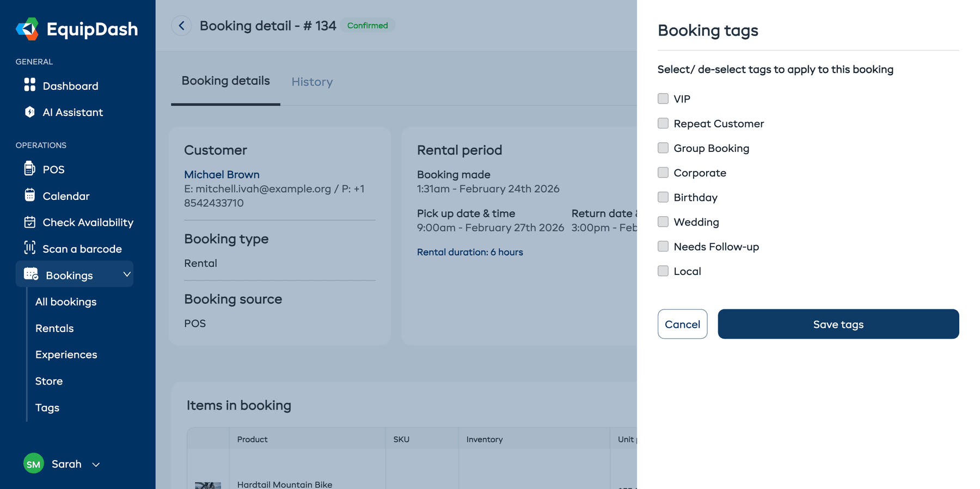Click the Scan a barcode icon
Image resolution: width=980 pixels, height=489 pixels.
tap(30, 248)
